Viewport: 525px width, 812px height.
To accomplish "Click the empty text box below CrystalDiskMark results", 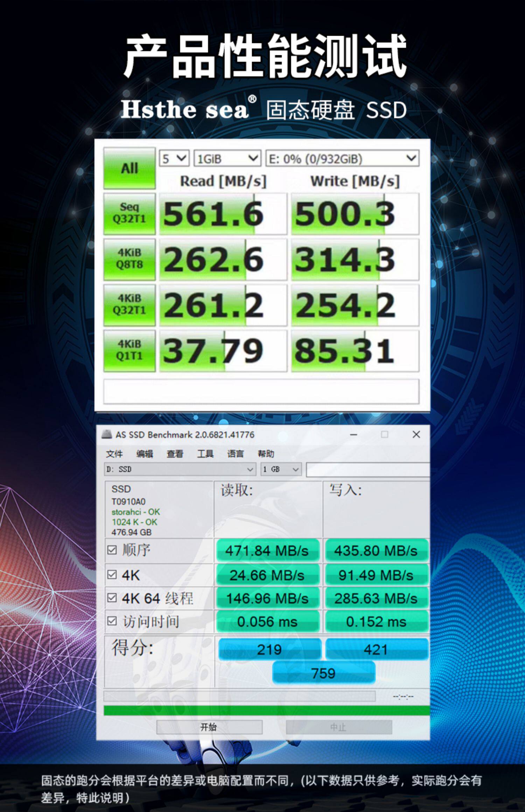I will tap(261, 391).
